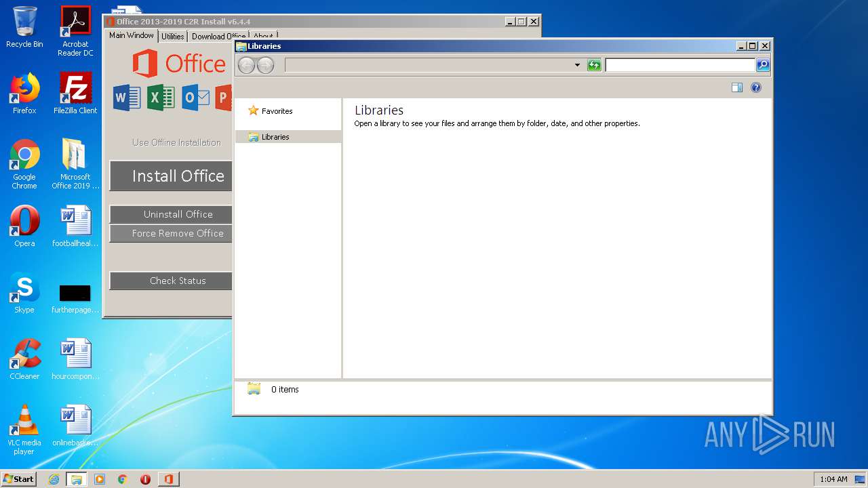Click the Install Office button
This screenshot has width=868, height=488.
tap(171, 176)
